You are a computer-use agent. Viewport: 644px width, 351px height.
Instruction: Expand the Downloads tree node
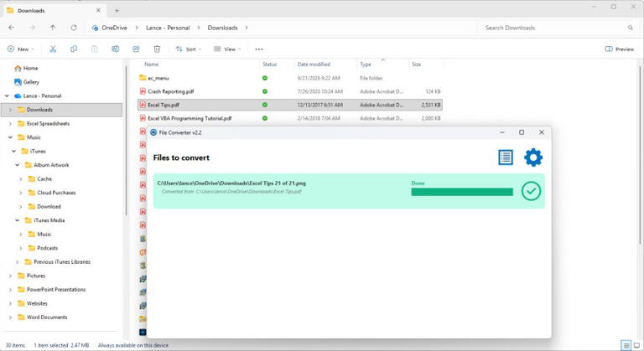10,110
